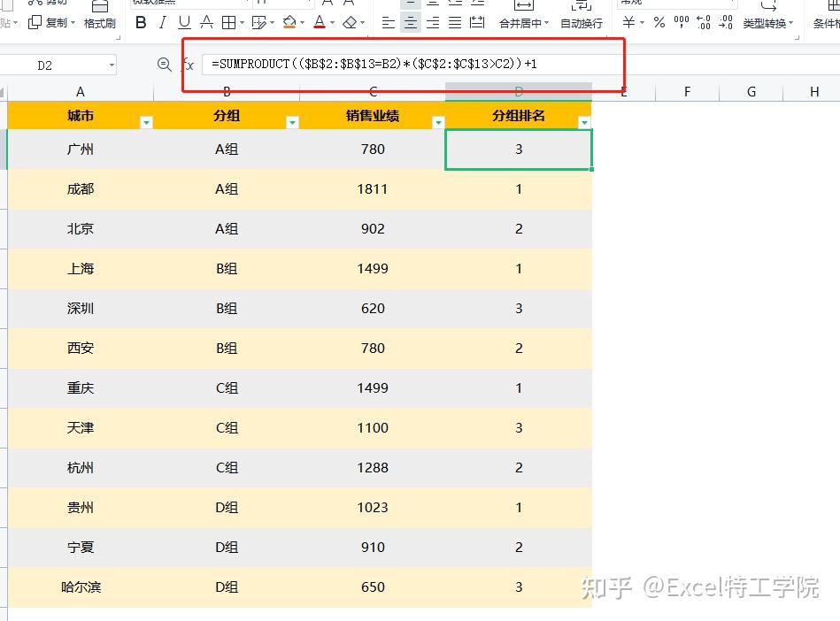Select the sales cell 650
Screen dimensions: 840x621
coord(373,586)
